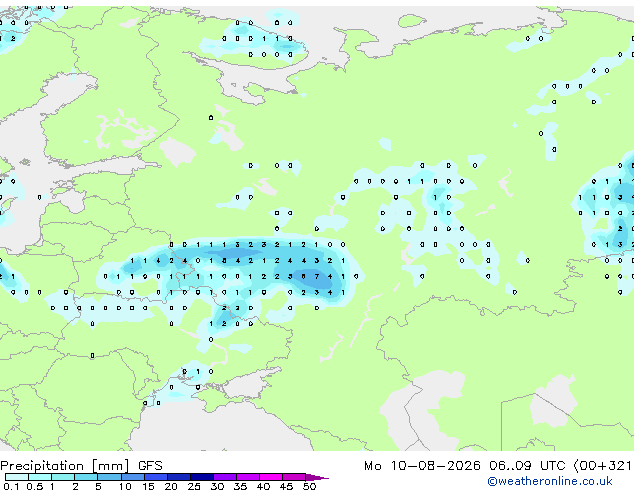Select the legend value label '25'
Image resolution: width=634 pixels, height=490 pixels.
[x=194, y=486]
